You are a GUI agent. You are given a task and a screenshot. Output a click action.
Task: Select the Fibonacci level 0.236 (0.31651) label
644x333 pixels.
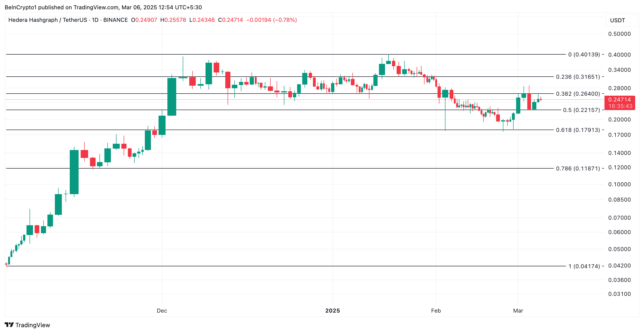coord(578,77)
